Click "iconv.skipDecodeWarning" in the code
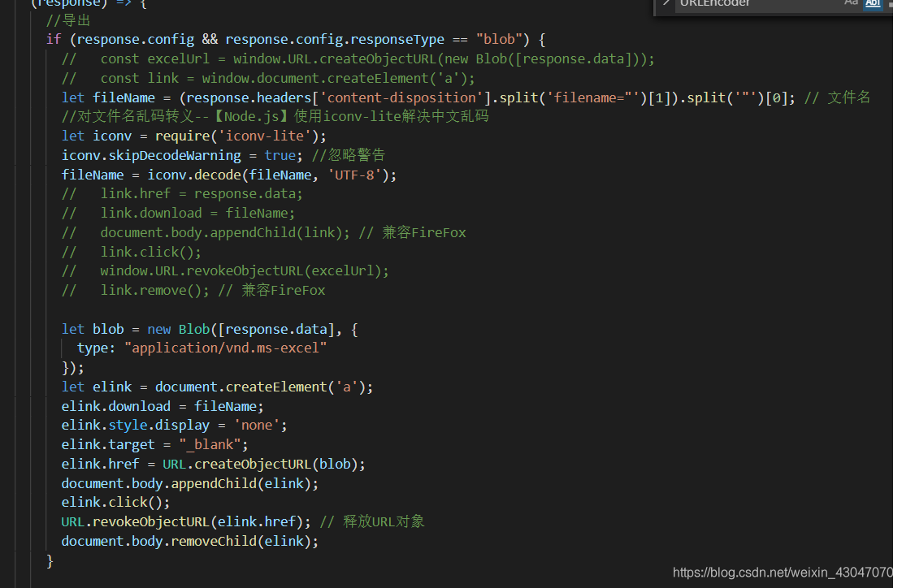This screenshot has height=588, width=902. tap(151, 155)
